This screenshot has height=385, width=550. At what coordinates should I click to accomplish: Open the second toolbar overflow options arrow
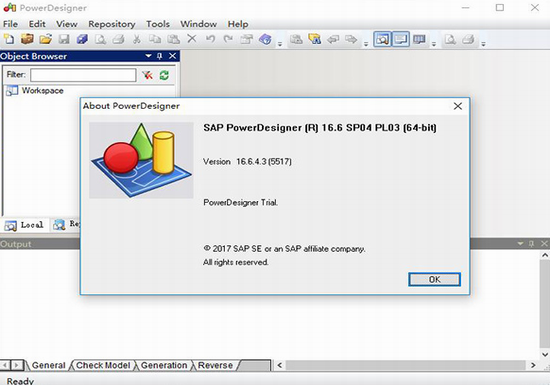click(x=366, y=44)
